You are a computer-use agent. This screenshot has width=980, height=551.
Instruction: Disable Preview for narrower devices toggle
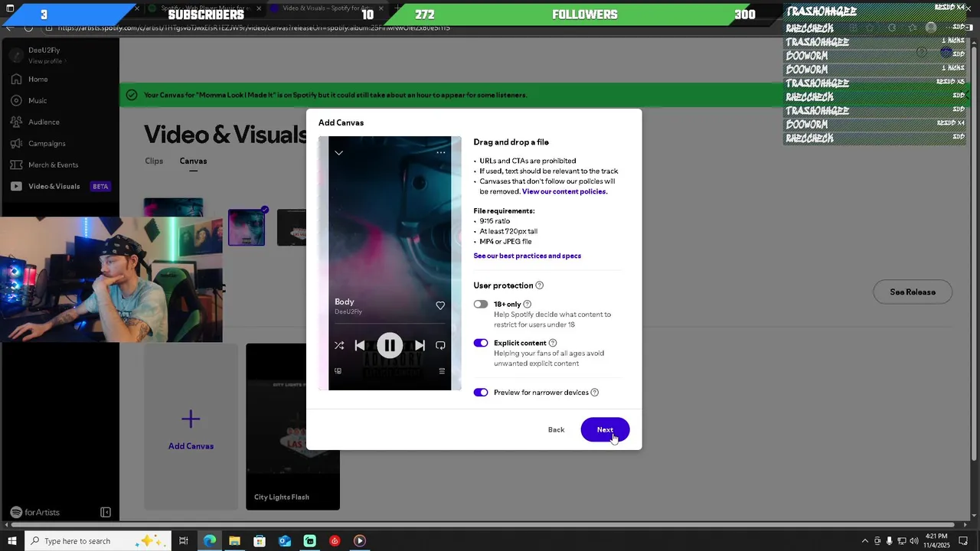[x=481, y=393]
